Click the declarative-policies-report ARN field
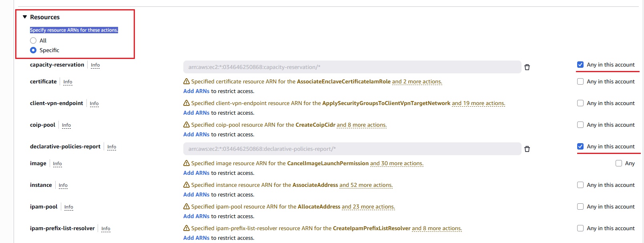644x243 pixels. [x=352, y=149]
